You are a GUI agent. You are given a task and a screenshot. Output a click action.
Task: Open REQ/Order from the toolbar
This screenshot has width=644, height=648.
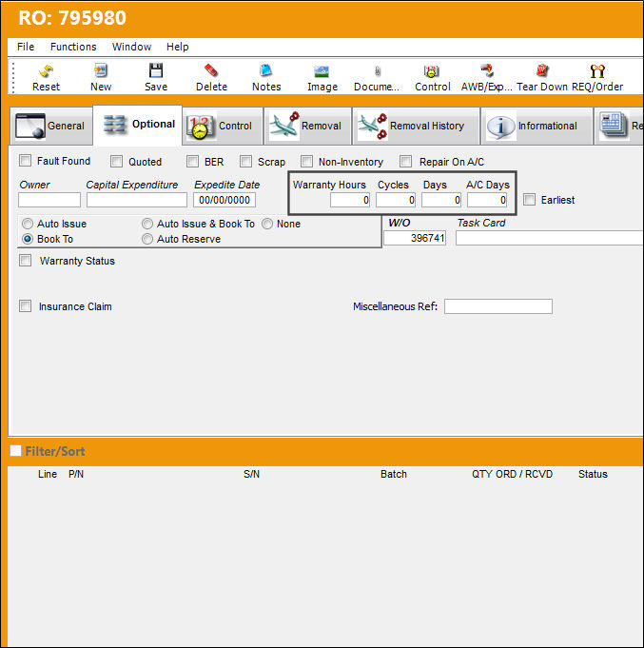tap(597, 77)
